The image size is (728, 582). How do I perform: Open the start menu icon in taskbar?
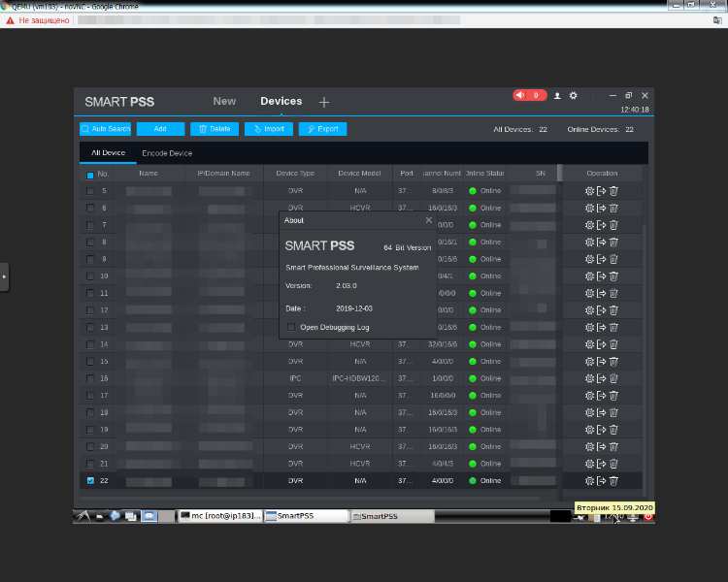pyautogui.click(x=83, y=516)
